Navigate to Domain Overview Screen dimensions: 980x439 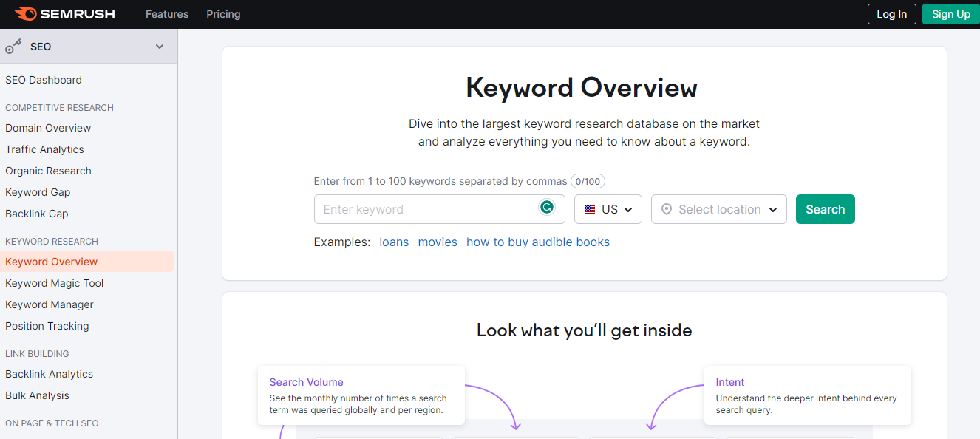click(x=48, y=128)
